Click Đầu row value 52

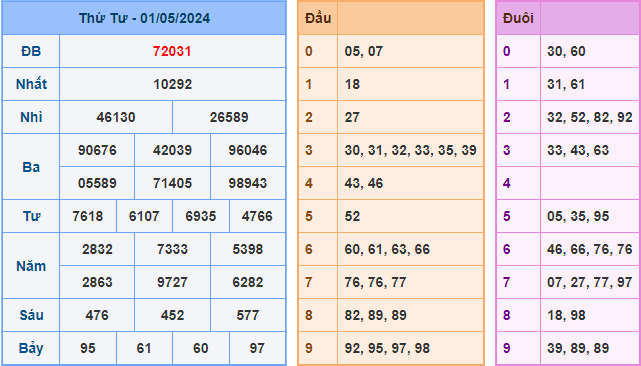click(352, 216)
